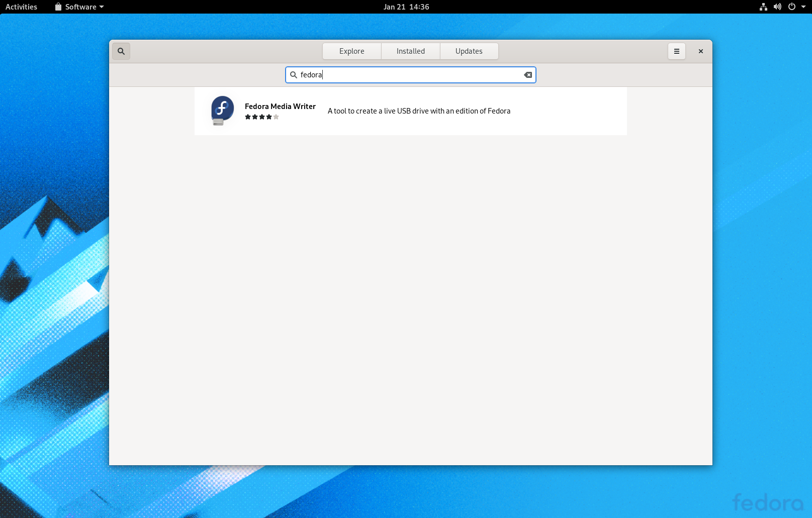Screen dimensions: 812x518
Task: Toggle the search button in the header bar
Action: coord(121,51)
